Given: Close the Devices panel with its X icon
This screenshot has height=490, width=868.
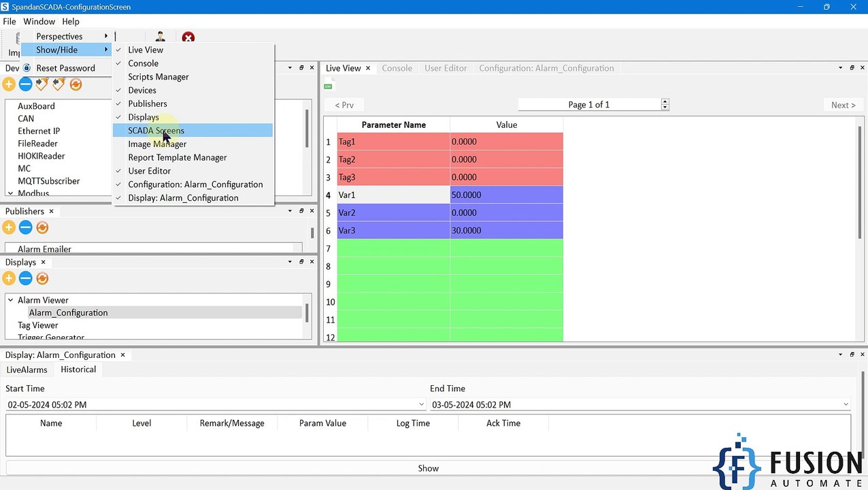Looking at the screenshot, I should pos(312,68).
